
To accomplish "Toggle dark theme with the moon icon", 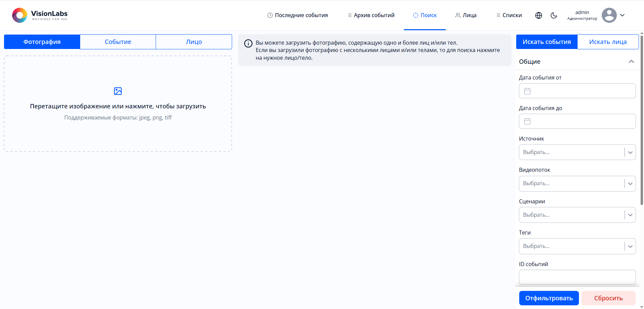I will (x=554, y=15).
